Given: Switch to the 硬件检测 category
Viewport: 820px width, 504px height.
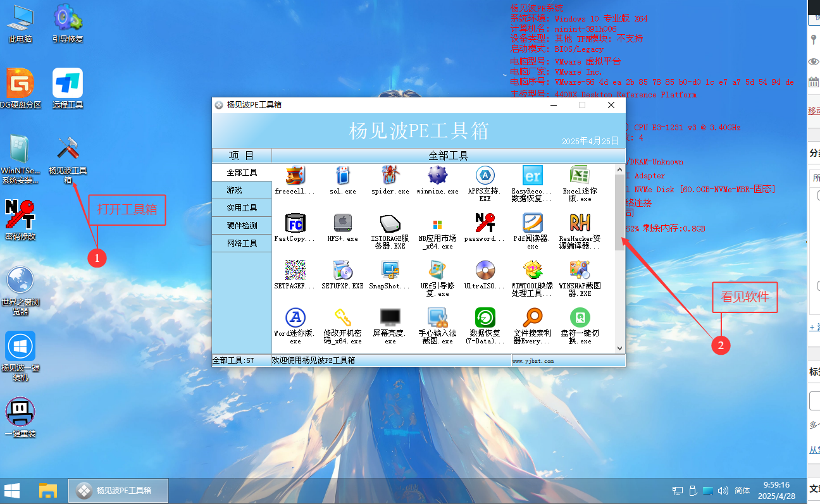Looking at the screenshot, I should (x=242, y=226).
